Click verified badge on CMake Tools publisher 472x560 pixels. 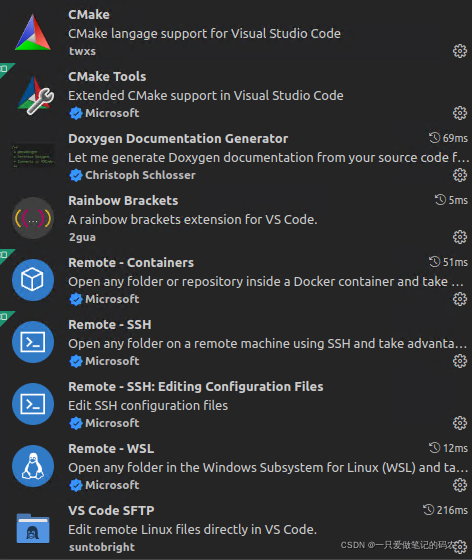point(76,113)
